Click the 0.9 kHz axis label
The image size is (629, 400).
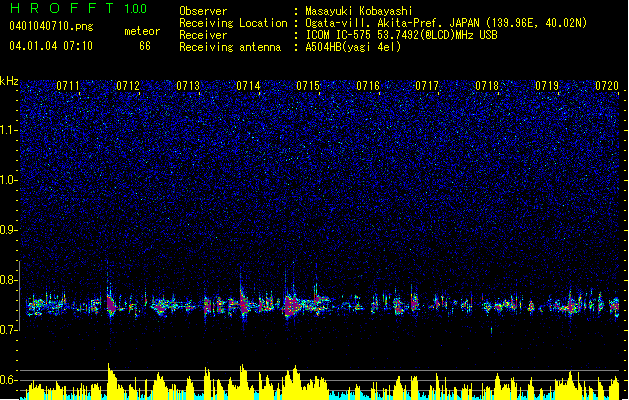pyautogui.click(x=9, y=230)
